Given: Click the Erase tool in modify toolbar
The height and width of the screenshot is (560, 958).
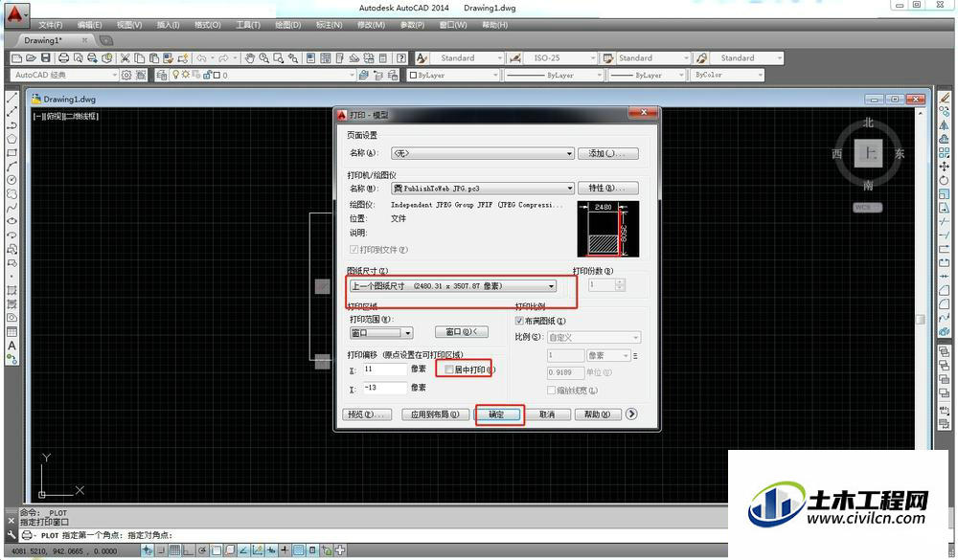Looking at the screenshot, I should click(945, 98).
